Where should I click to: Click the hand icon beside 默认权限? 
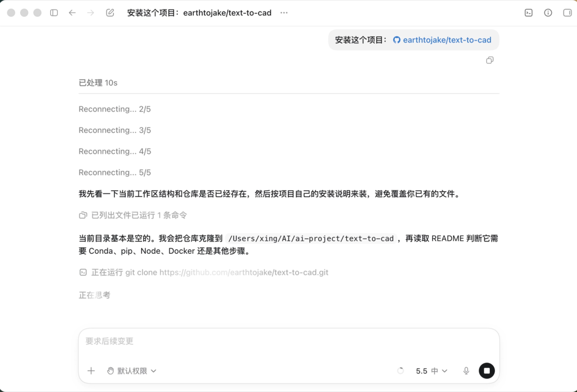click(x=111, y=371)
